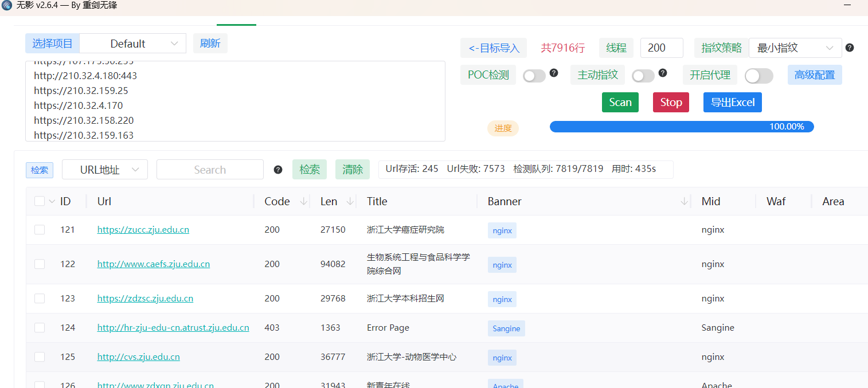
Task: Click the ID column header
Action: tap(65, 201)
